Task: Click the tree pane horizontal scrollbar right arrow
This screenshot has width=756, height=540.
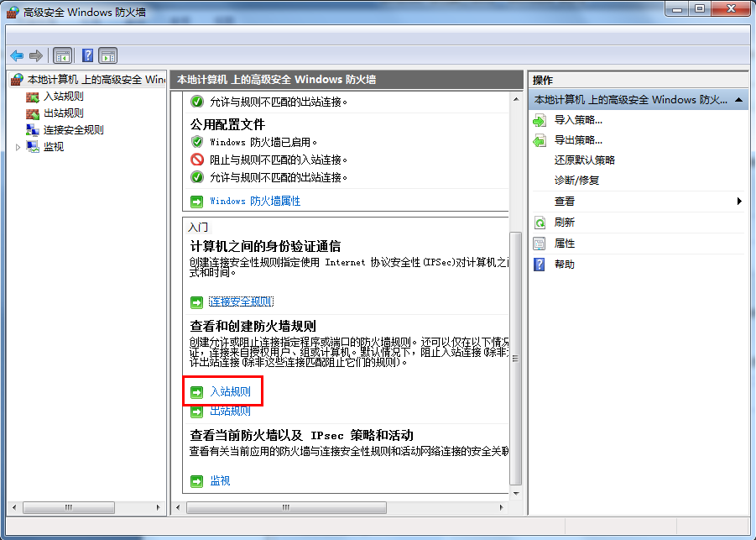Action: [158, 507]
